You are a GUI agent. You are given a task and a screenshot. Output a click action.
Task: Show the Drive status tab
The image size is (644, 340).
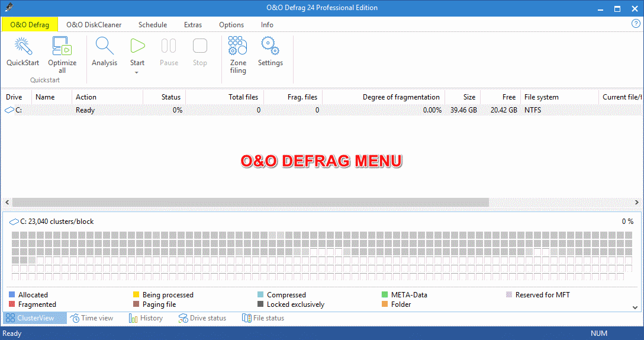point(202,318)
